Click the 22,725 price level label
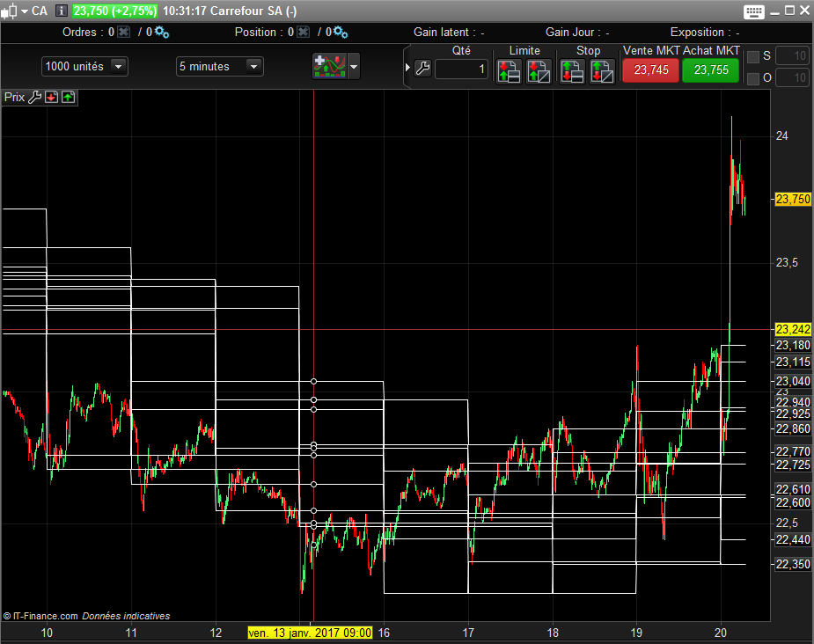Screen dimensions: 814x644 click(x=793, y=465)
